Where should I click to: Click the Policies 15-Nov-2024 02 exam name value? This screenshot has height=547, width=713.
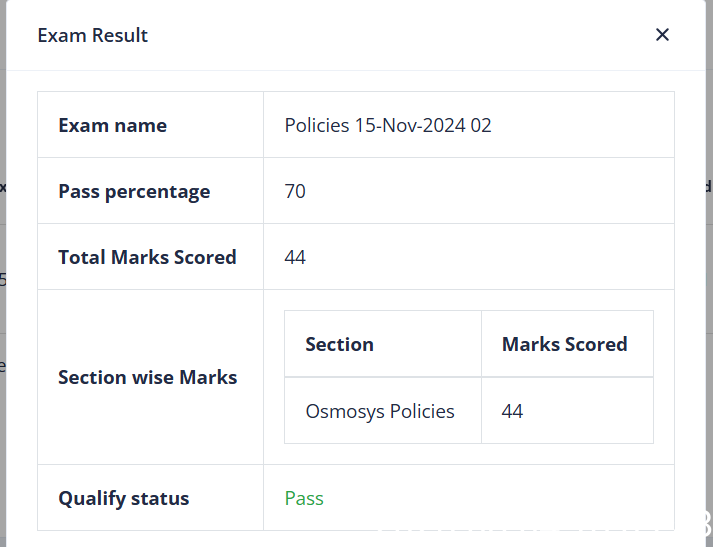pyautogui.click(x=388, y=125)
